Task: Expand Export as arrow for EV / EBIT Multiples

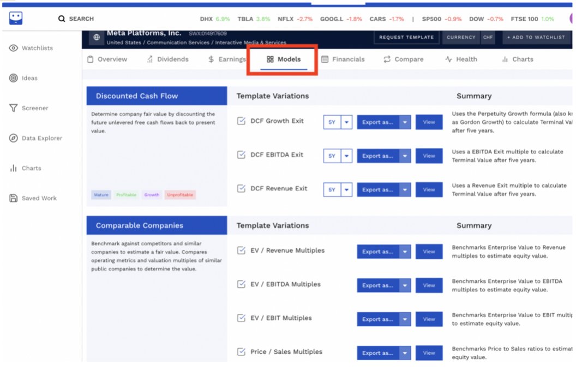Action: 405,319
